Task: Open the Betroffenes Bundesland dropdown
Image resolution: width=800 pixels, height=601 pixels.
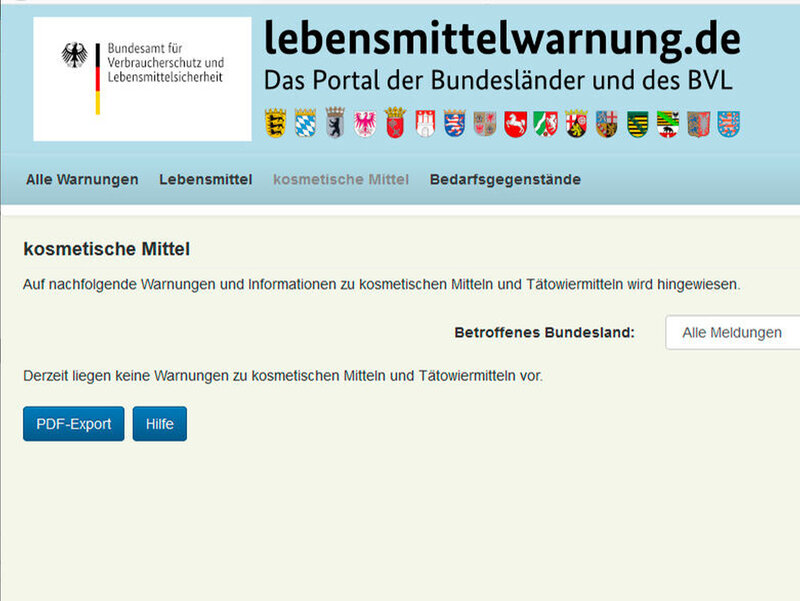Action: [733, 333]
